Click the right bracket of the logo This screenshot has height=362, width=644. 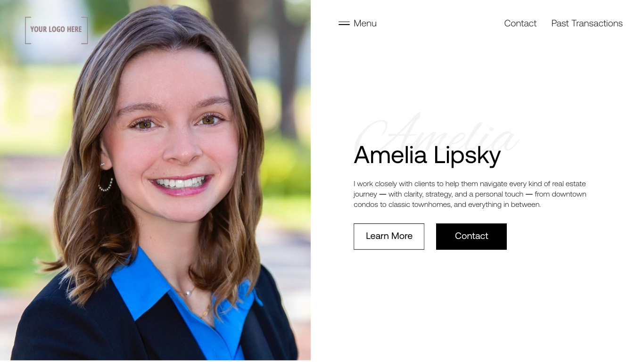(x=85, y=30)
